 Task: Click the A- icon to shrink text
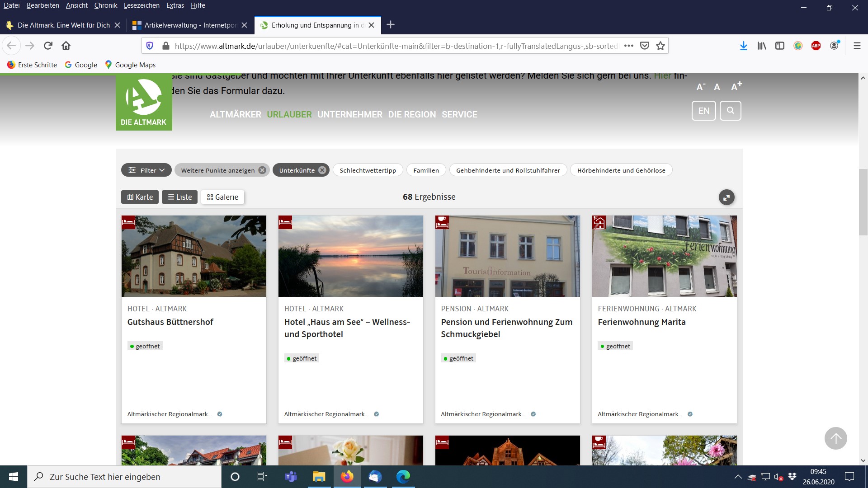700,87
